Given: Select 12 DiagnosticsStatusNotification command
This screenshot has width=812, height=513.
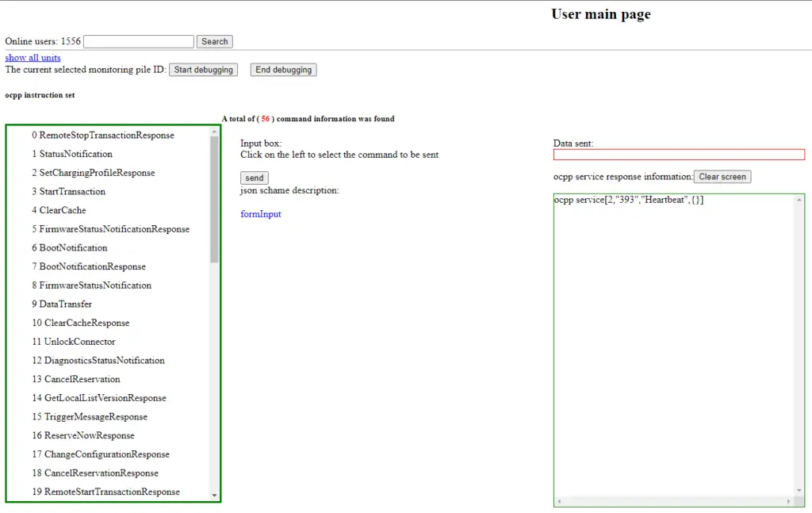Looking at the screenshot, I should [x=98, y=360].
